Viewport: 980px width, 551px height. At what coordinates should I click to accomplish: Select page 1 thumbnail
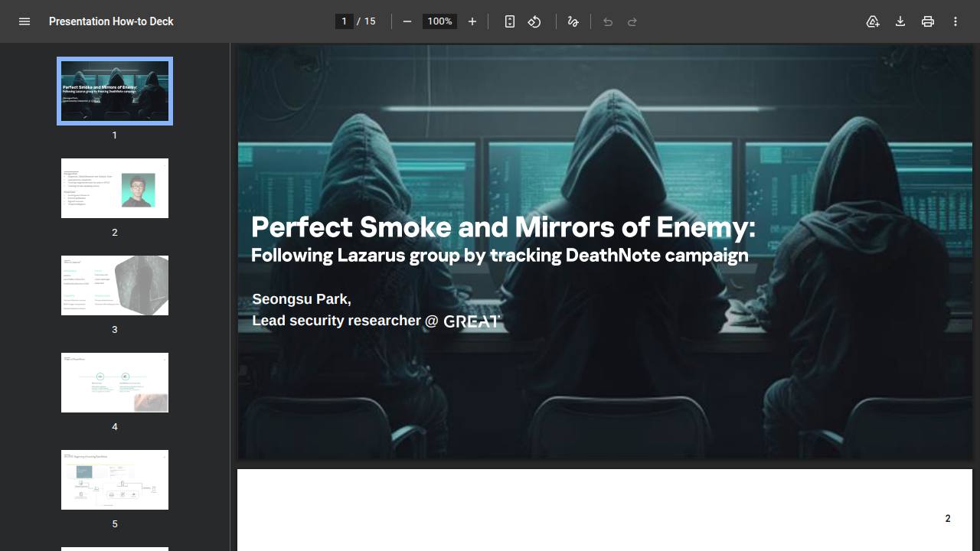pos(115,91)
